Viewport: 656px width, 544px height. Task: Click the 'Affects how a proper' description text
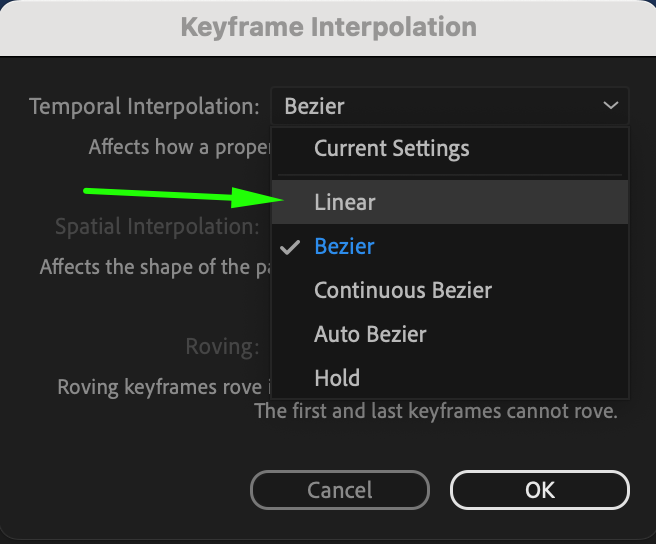(x=179, y=147)
